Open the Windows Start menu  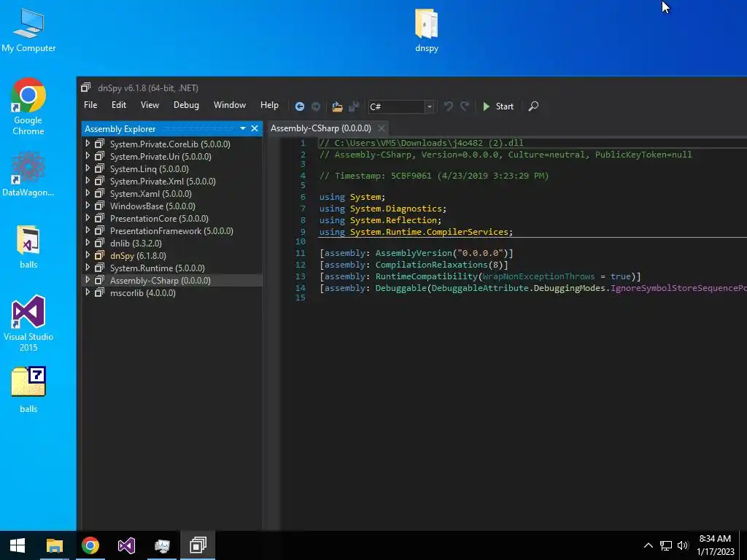(18, 545)
